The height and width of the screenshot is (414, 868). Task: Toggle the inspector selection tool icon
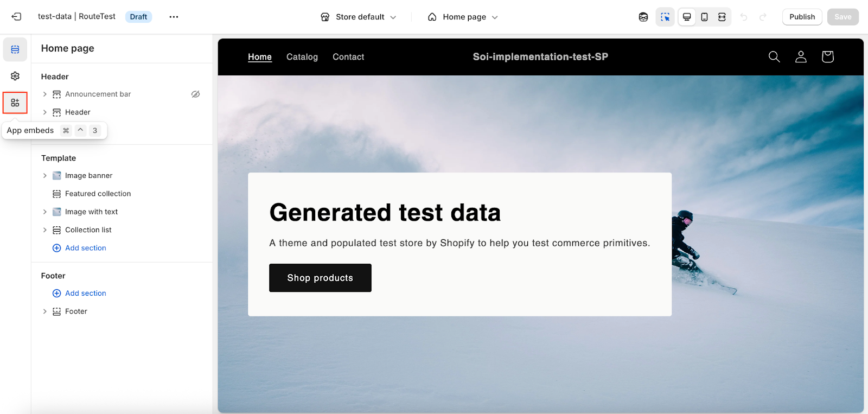click(x=665, y=17)
